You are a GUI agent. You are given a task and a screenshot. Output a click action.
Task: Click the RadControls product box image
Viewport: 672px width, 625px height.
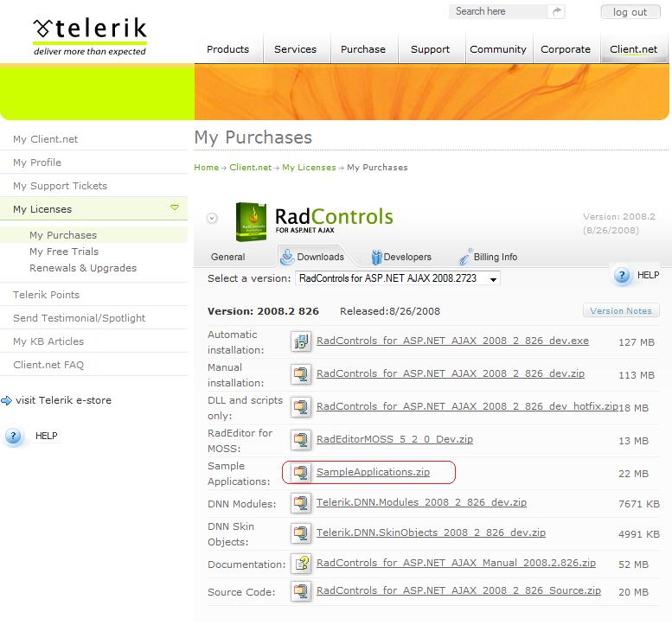251,221
